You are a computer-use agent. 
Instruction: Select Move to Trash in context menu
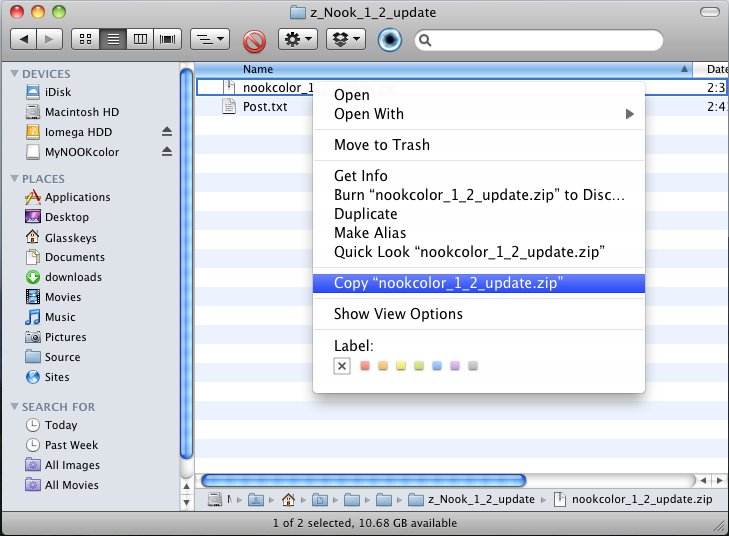pyautogui.click(x=382, y=145)
